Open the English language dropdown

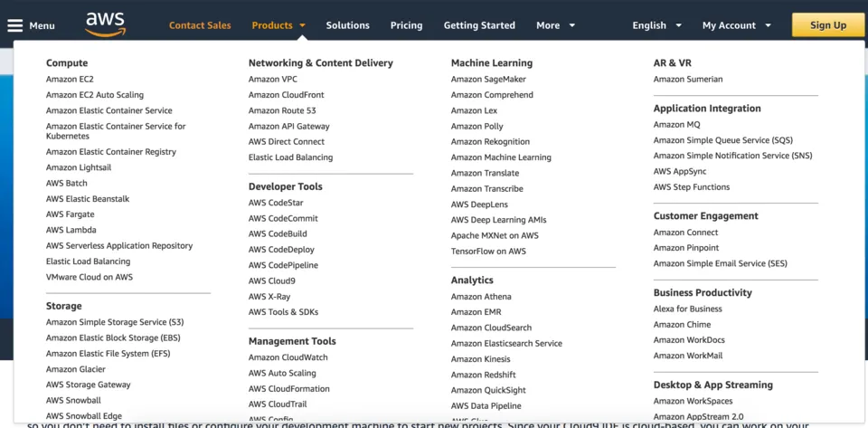click(657, 25)
